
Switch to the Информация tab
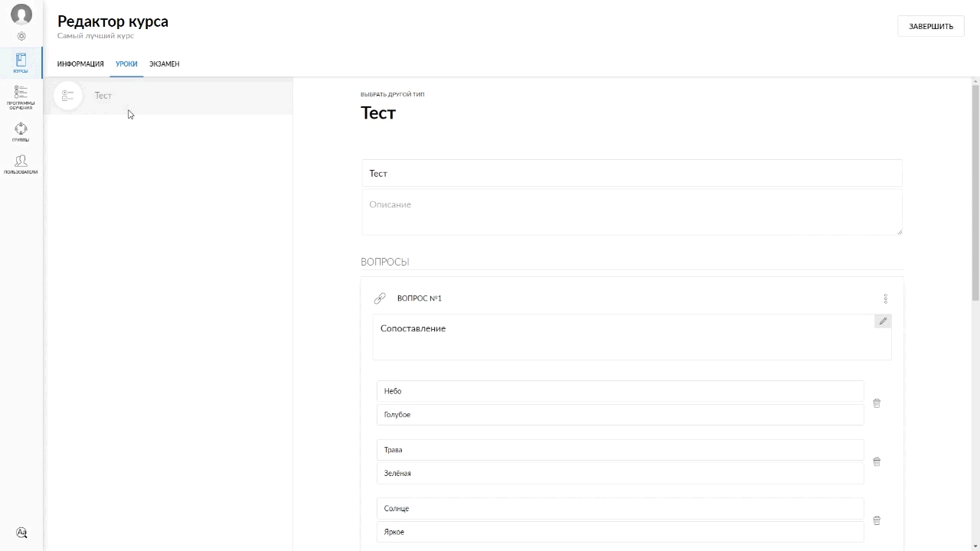(x=80, y=64)
